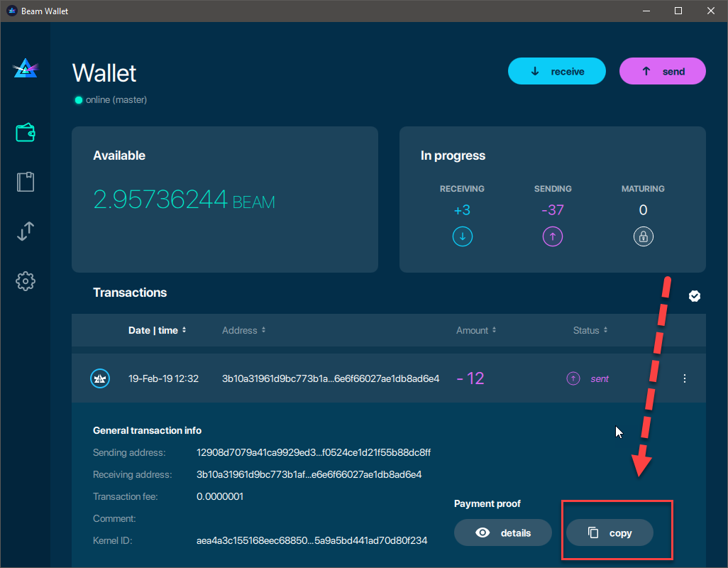728x568 pixels.
Task: Open the Wallet view from the sidebar
Action: [25, 132]
